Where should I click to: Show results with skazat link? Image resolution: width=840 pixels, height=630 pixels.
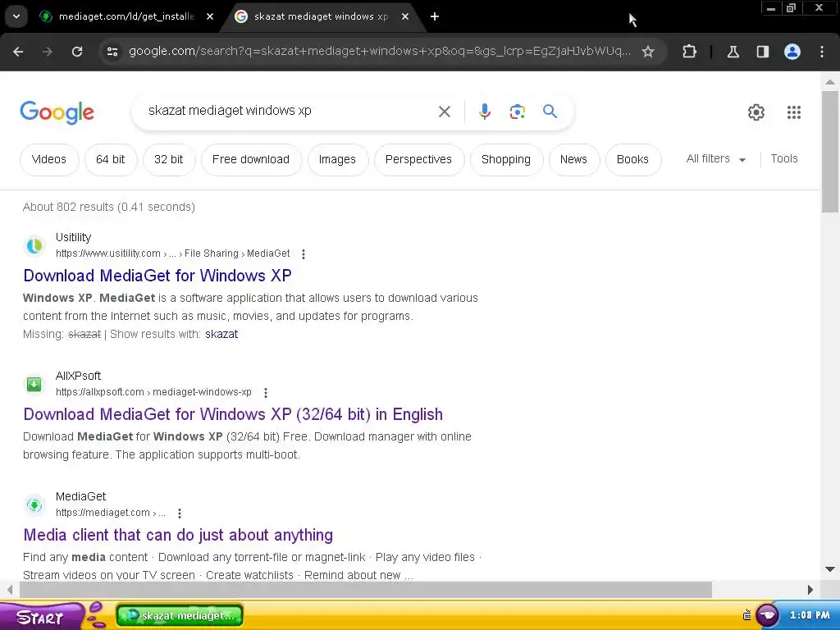pos(221,335)
